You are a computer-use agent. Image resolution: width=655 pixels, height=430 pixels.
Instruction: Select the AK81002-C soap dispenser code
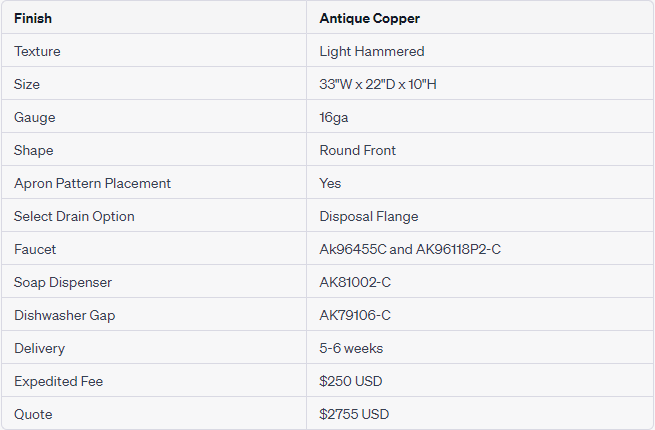355,282
